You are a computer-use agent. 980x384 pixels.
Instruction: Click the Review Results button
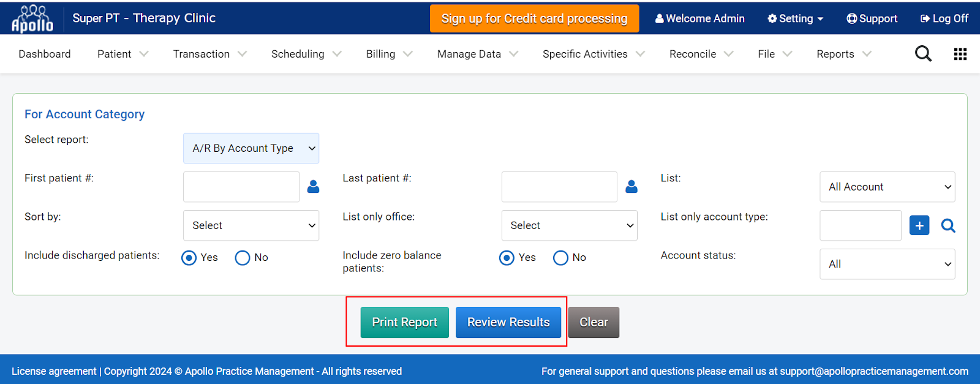tap(508, 322)
